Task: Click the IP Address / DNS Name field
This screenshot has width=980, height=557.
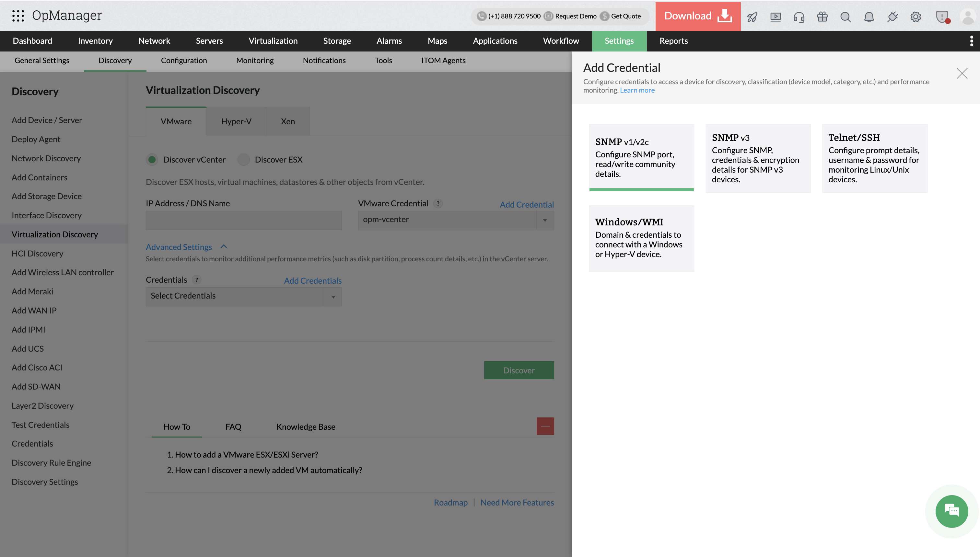Action: (243, 220)
